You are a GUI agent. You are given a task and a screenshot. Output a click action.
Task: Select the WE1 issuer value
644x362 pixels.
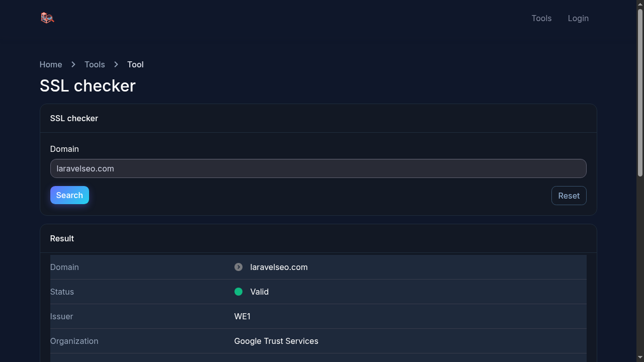click(243, 316)
